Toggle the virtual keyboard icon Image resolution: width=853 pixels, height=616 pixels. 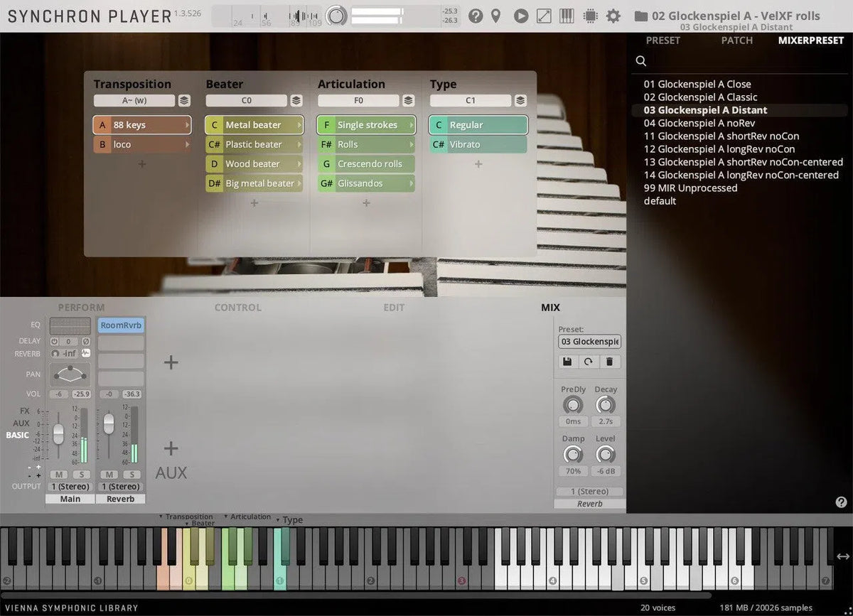pos(567,15)
